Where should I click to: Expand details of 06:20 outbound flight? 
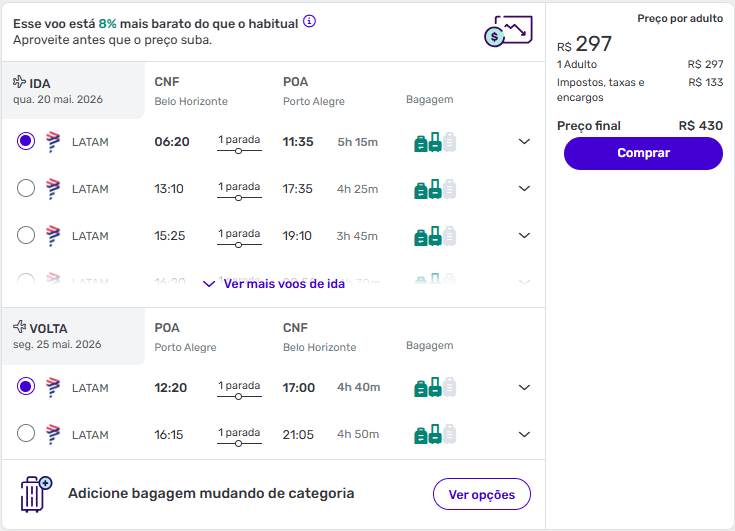[524, 142]
